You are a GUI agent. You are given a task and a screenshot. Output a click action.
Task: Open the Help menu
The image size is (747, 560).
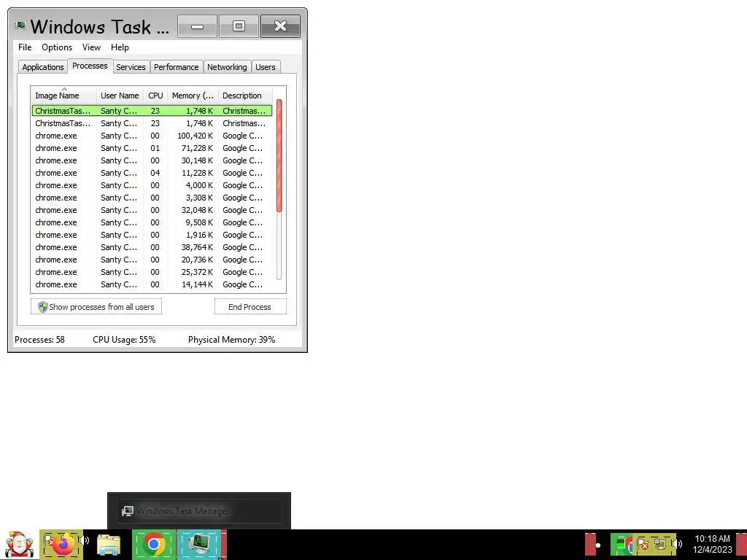pos(120,47)
